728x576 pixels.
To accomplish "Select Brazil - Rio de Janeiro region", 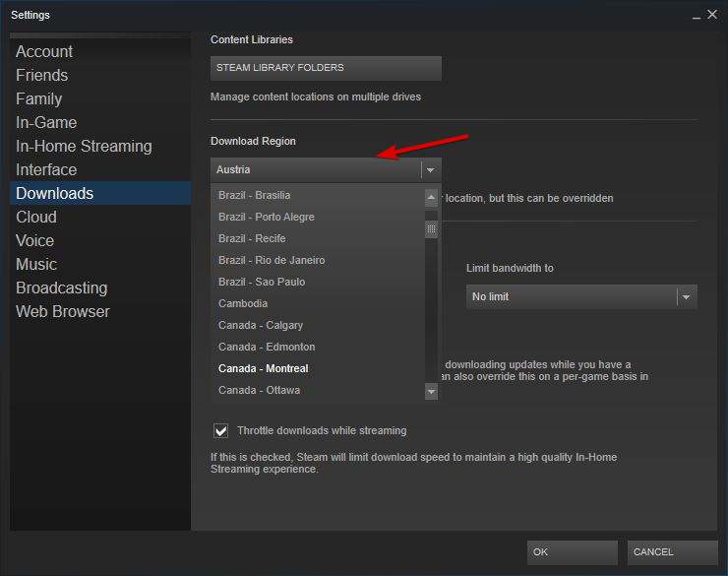I will pos(318,260).
